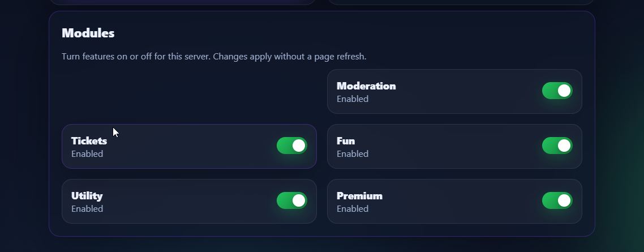The width and height of the screenshot is (644, 252).
Task: Click the partially visible panel above Modules heading
Action: 182,2
